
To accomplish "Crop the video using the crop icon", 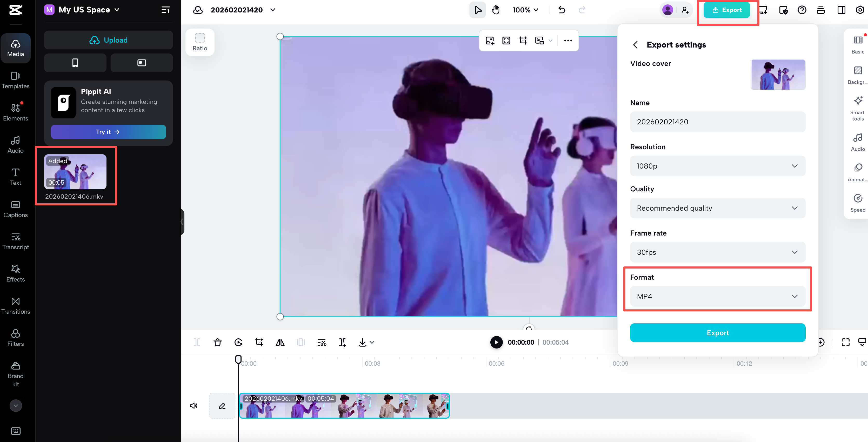I will click(259, 342).
